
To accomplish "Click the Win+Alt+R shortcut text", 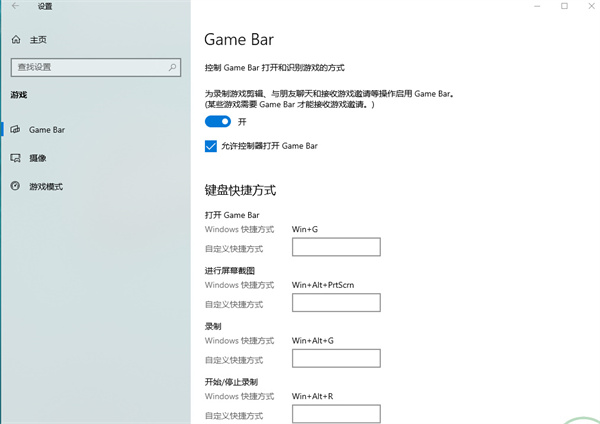I will click(312, 396).
